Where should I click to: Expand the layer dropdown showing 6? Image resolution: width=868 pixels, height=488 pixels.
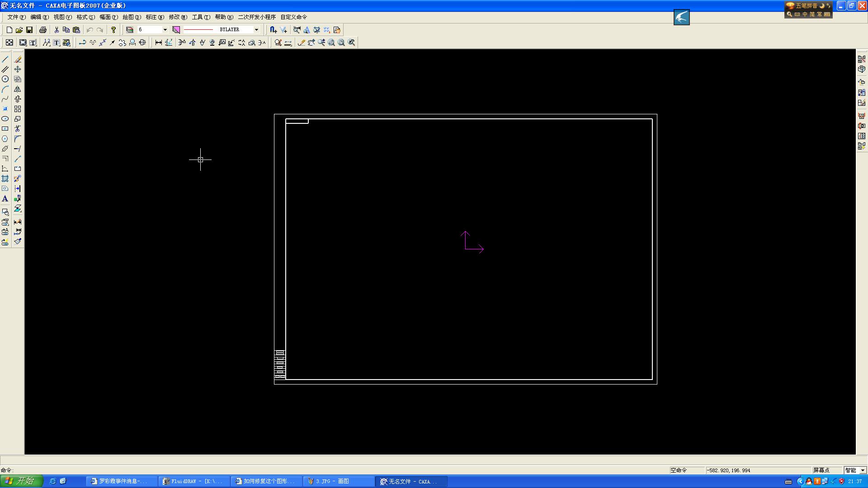coord(165,30)
